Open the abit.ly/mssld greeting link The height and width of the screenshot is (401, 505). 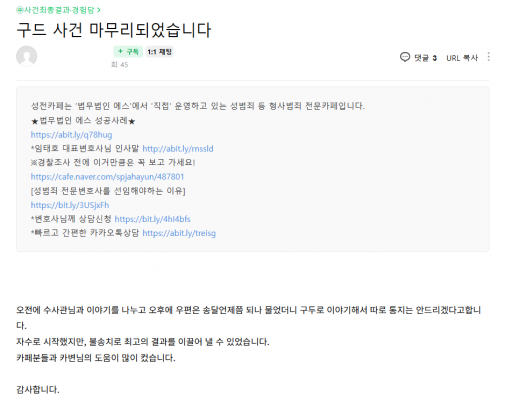point(178,149)
